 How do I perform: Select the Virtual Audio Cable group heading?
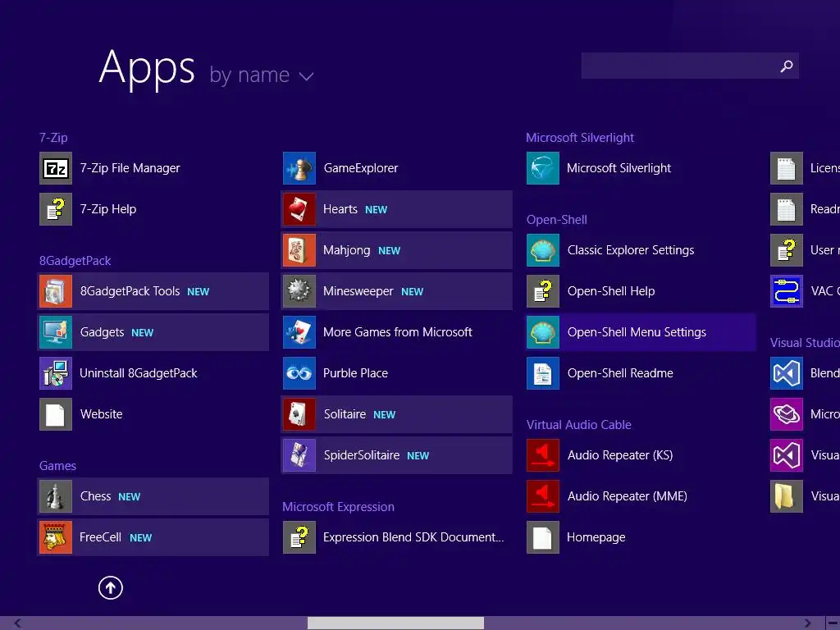tap(578, 425)
